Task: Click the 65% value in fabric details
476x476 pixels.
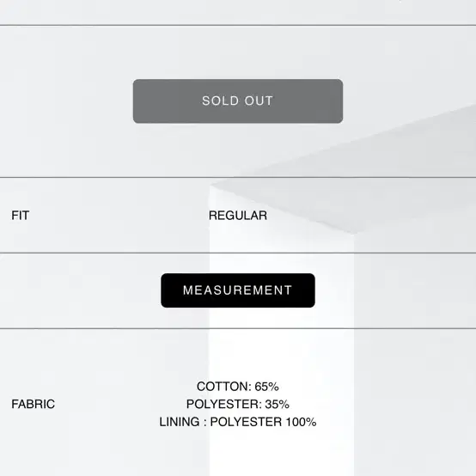Action: click(x=266, y=387)
